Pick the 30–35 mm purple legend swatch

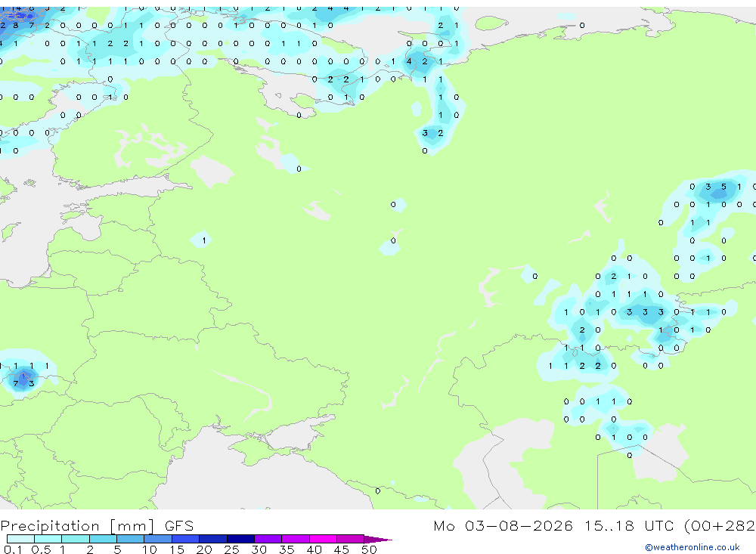[268, 539]
